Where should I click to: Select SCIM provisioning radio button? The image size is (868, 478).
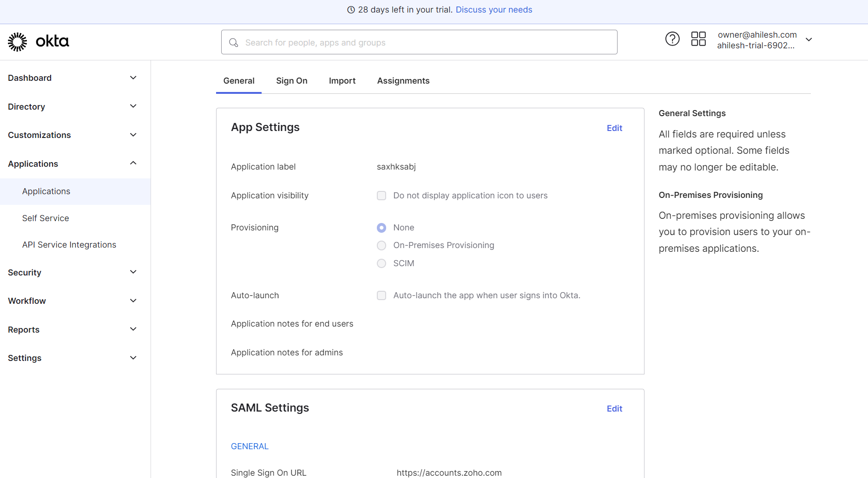click(x=381, y=263)
